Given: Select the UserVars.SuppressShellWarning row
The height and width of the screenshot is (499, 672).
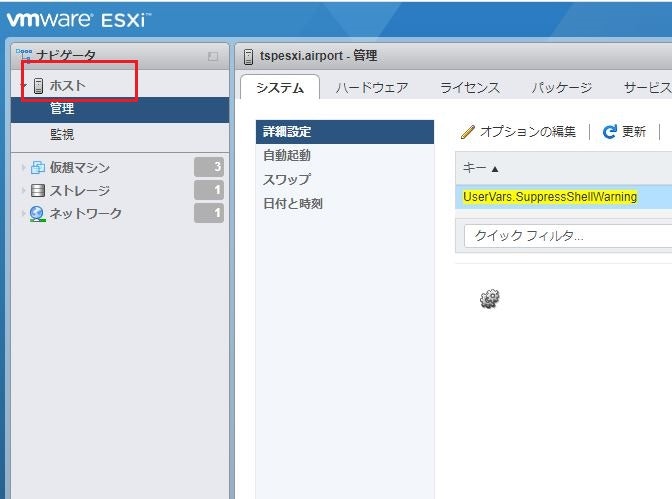Looking at the screenshot, I should (564, 197).
